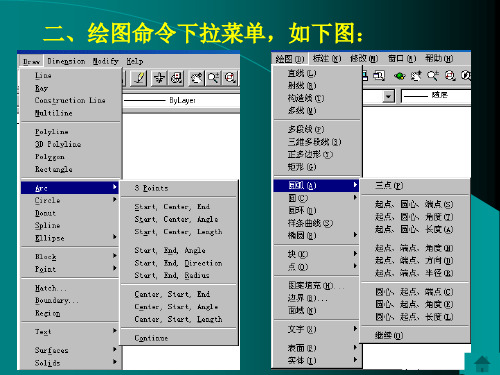Select Center, Start, Angle arc option
Viewport: 500px width, 375px height.
pyautogui.click(x=179, y=307)
